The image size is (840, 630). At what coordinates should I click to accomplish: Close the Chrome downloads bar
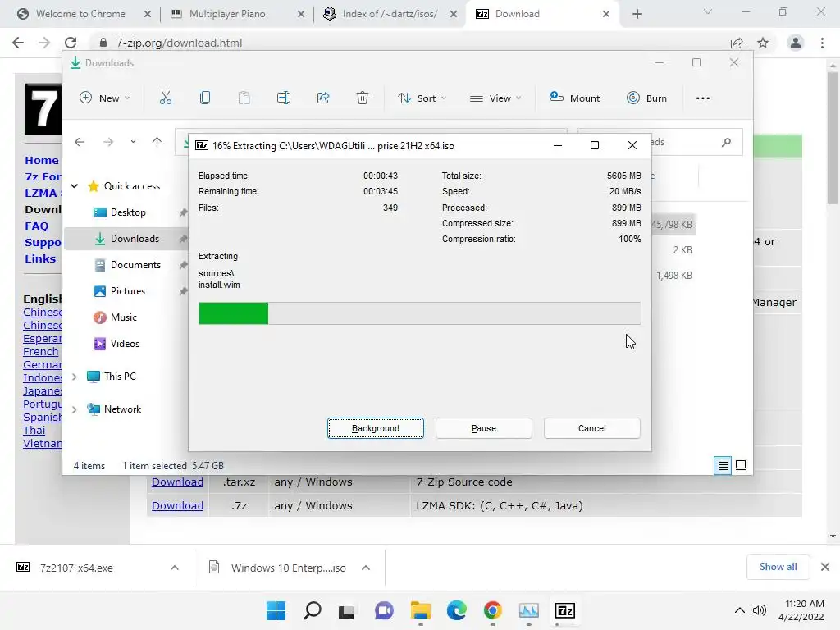coord(825,567)
